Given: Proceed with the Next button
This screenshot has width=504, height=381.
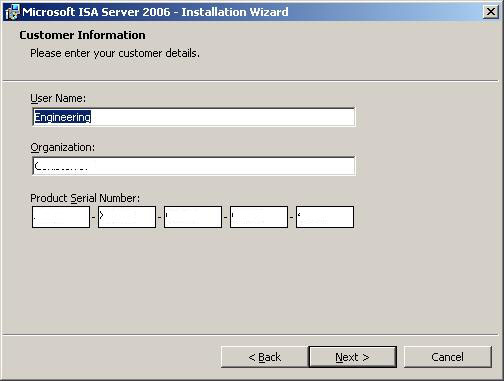Looking at the screenshot, I should pyautogui.click(x=353, y=357).
